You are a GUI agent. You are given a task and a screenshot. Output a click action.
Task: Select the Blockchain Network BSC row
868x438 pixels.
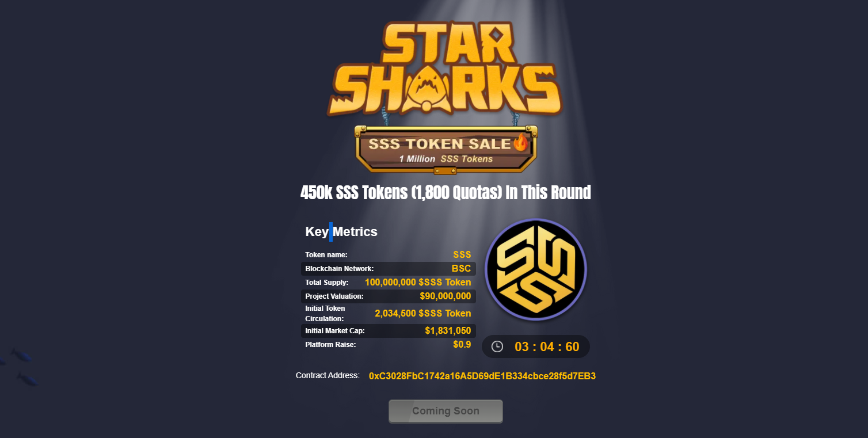(x=389, y=269)
